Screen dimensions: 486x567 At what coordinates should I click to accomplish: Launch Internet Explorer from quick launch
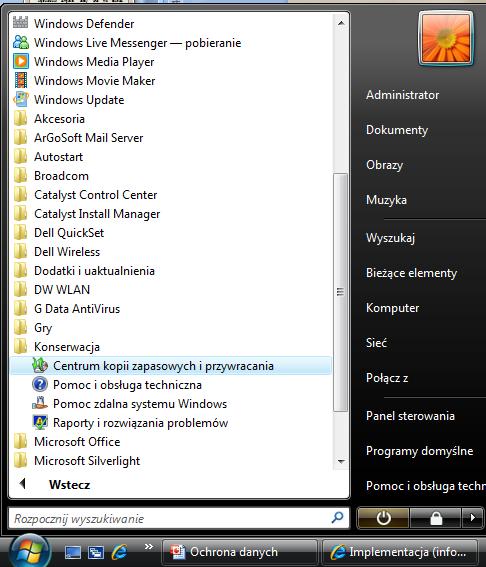(x=119, y=552)
